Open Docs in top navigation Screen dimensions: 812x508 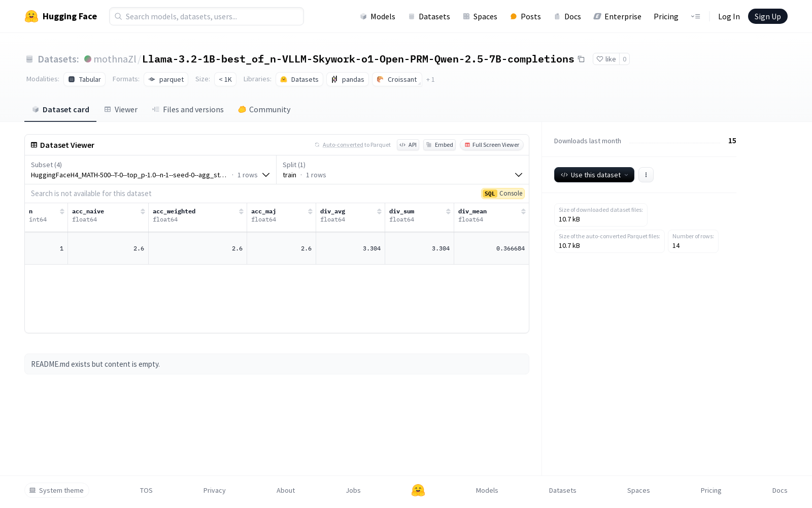tap(567, 16)
